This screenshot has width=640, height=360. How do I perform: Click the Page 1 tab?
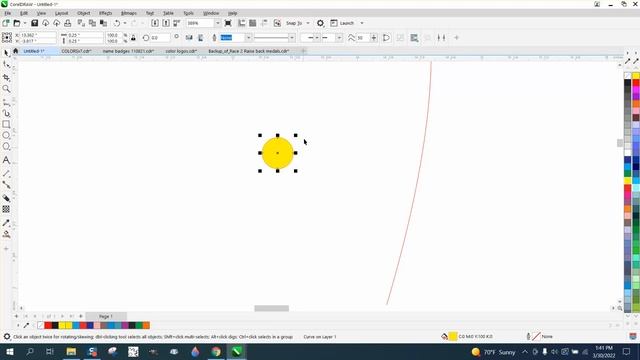click(x=106, y=316)
